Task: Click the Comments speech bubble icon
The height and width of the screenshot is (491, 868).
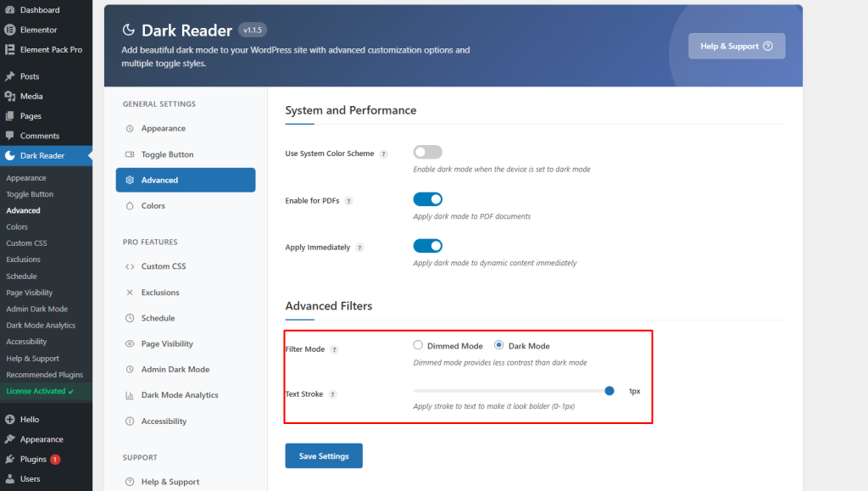Action: click(10, 136)
